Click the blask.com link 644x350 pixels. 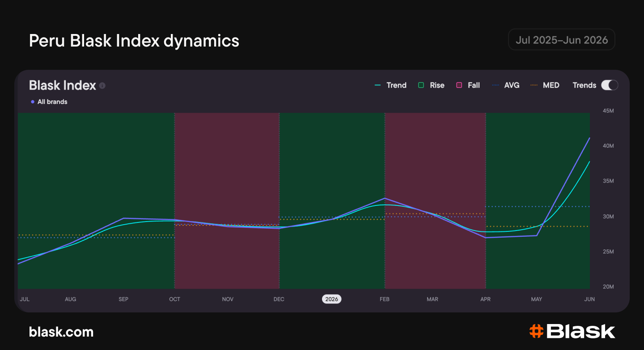tap(61, 332)
